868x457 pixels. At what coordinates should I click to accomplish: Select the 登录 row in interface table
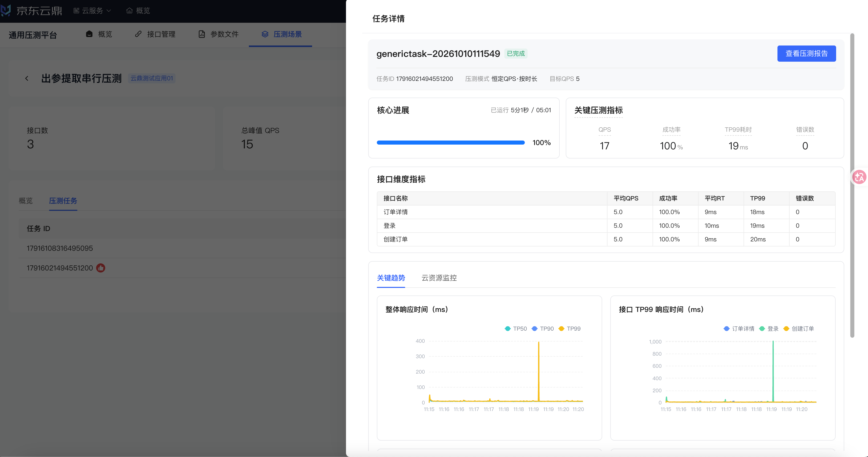click(x=606, y=226)
